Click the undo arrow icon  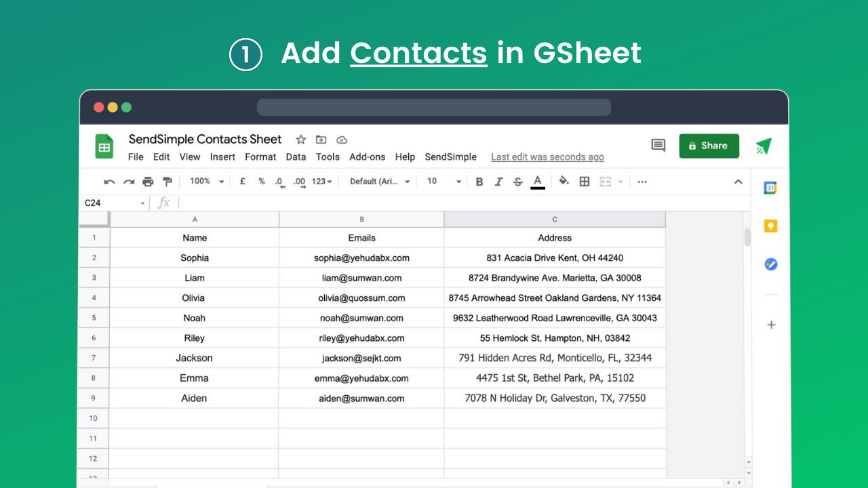coord(109,182)
